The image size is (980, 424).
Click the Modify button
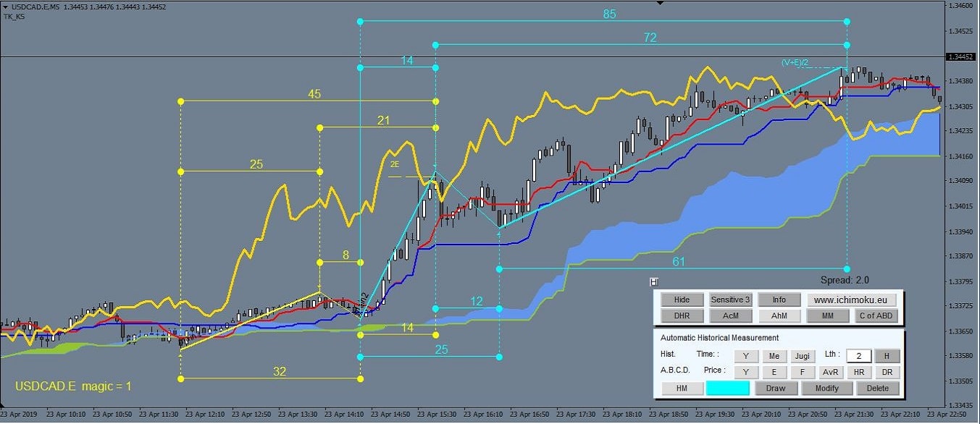coord(826,388)
